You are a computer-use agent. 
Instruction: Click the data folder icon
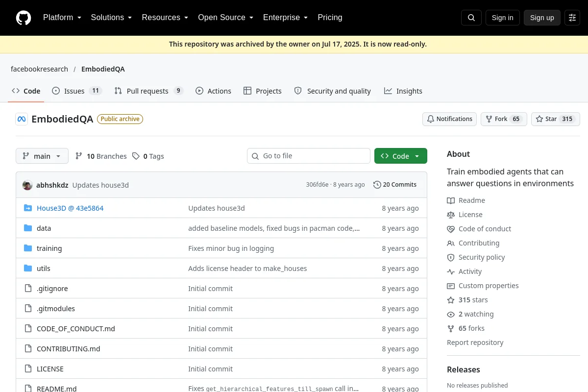(x=28, y=228)
